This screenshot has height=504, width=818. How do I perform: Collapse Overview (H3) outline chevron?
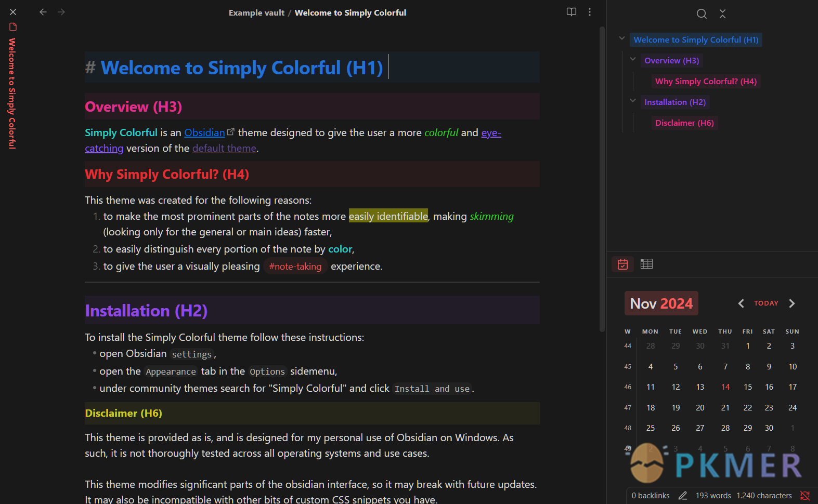[x=633, y=59]
